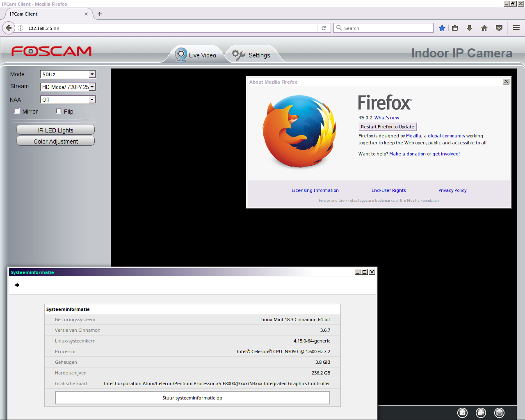Image resolution: width=525 pixels, height=420 pixels.
Task: Open the Mode 50Hz dropdown
Action: click(68, 74)
